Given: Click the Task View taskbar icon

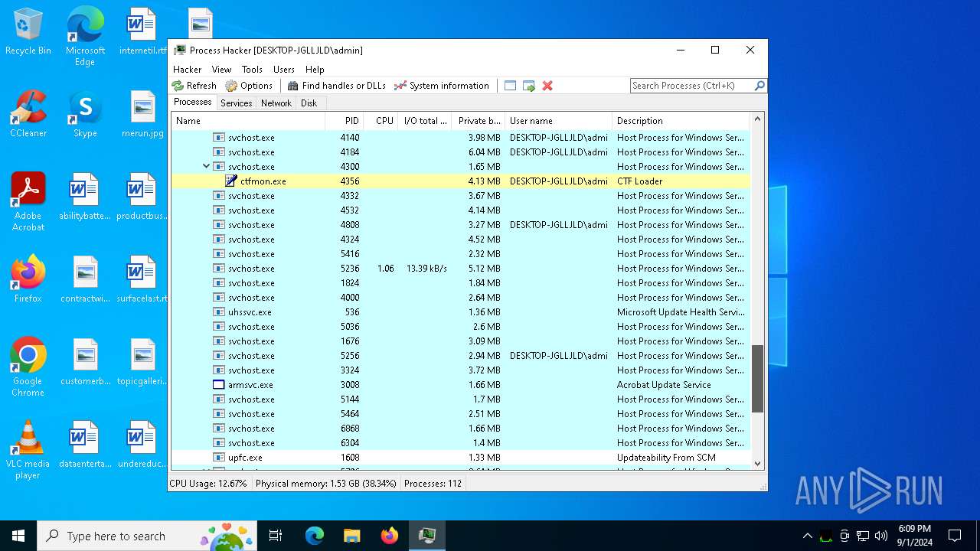Looking at the screenshot, I should (x=276, y=536).
